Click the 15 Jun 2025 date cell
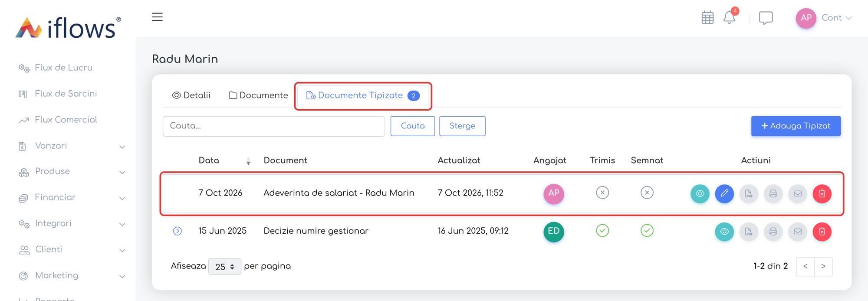The height and width of the screenshot is (301, 868). click(x=223, y=231)
